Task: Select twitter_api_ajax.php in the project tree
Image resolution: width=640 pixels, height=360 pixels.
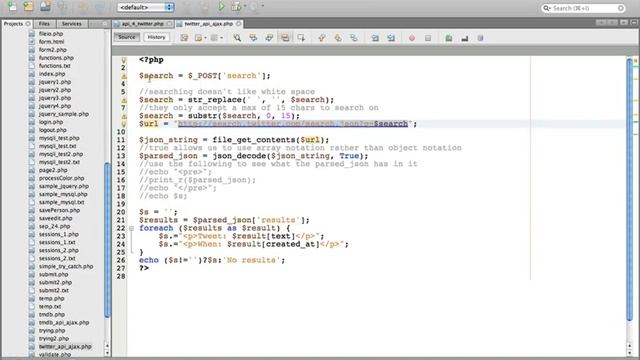Action: tap(65, 347)
